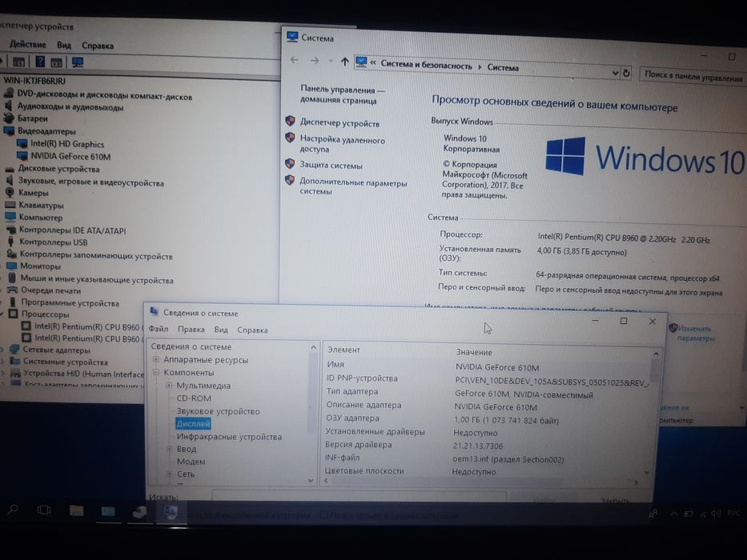Click the help question-mark toolbar icon
This screenshot has width=747, height=560.
click(x=40, y=61)
